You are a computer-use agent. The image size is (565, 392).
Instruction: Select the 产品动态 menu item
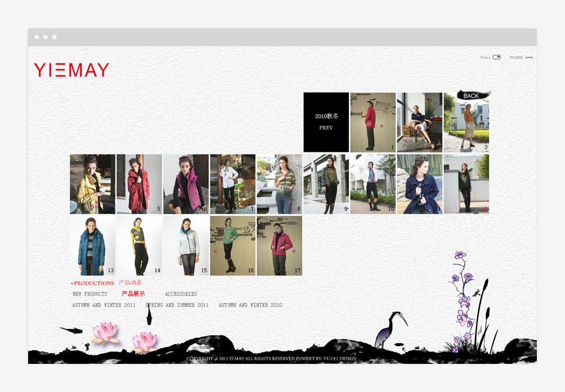[130, 283]
